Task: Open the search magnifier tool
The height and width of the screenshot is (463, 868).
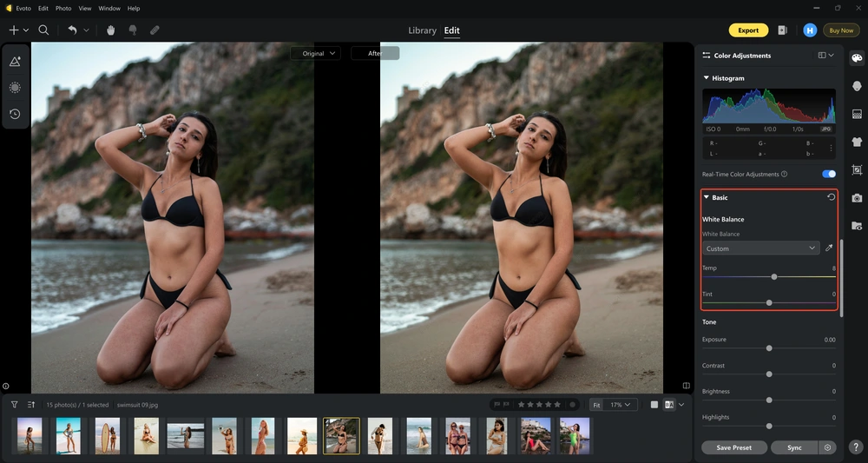Action: [x=43, y=30]
